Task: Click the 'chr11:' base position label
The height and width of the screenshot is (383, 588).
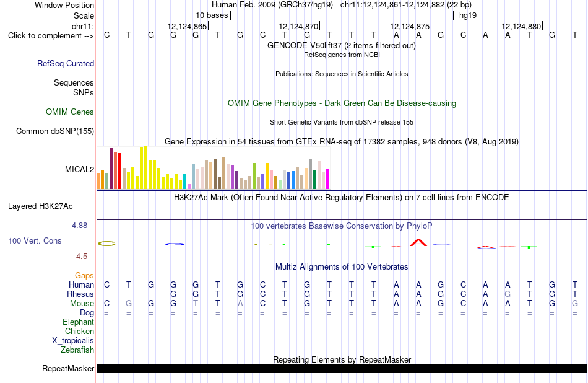Action: (83, 26)
